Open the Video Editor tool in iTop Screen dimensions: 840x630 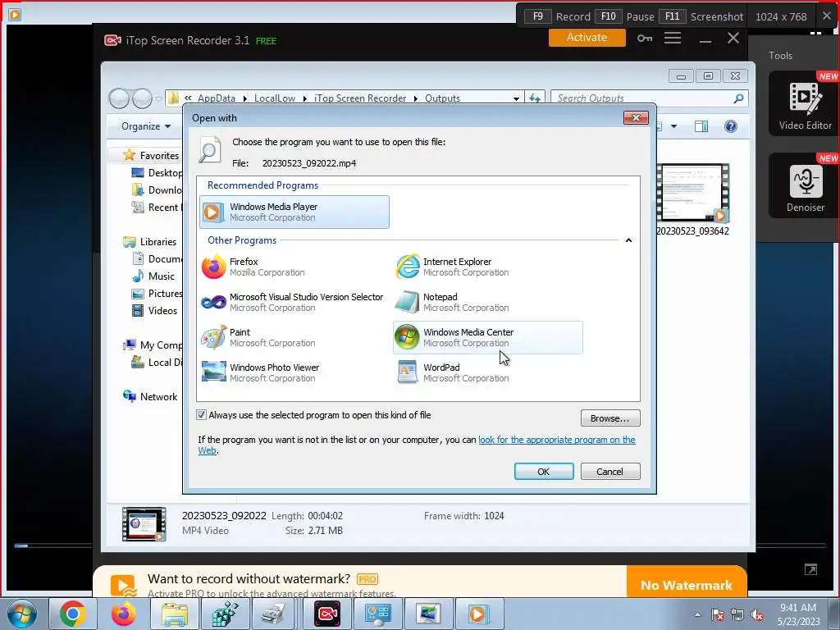805,103
